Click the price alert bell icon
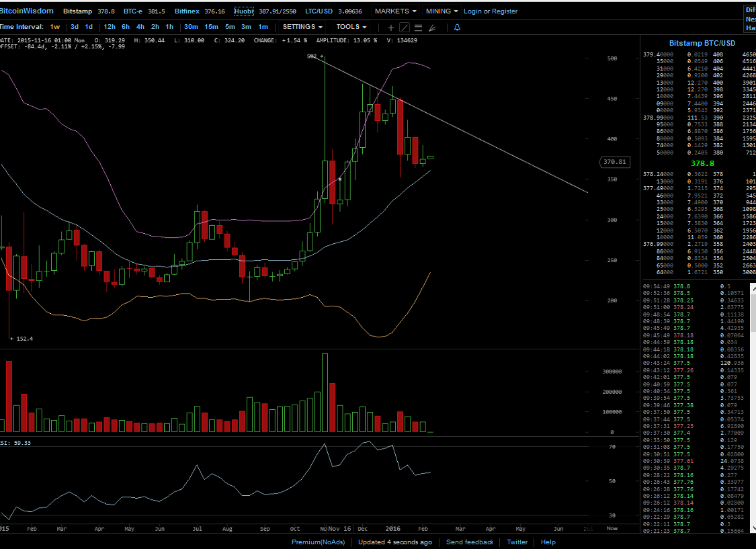This screenshot has width=756, height=549. 457,28
